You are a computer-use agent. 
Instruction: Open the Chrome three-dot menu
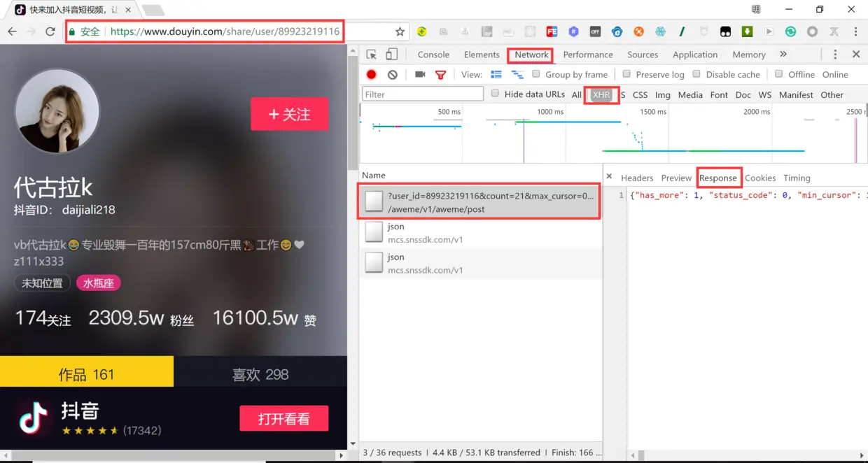click(855, 31)
